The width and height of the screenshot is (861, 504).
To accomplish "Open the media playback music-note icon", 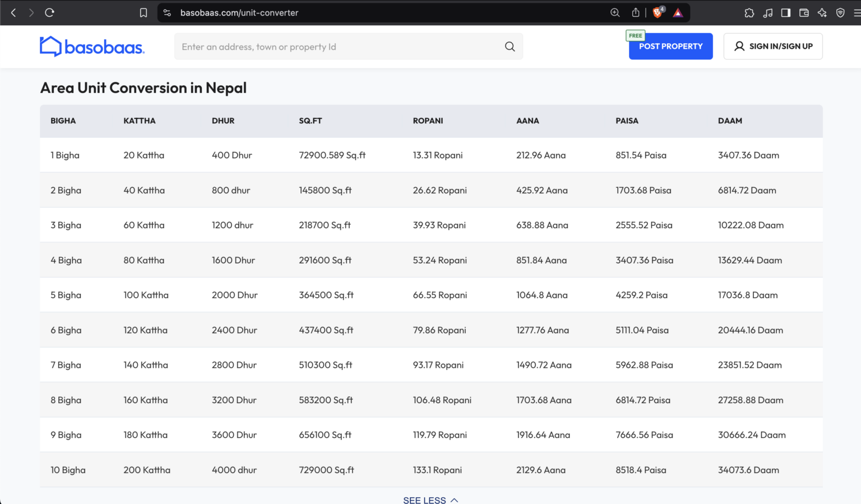I will [x=768, y=12].
